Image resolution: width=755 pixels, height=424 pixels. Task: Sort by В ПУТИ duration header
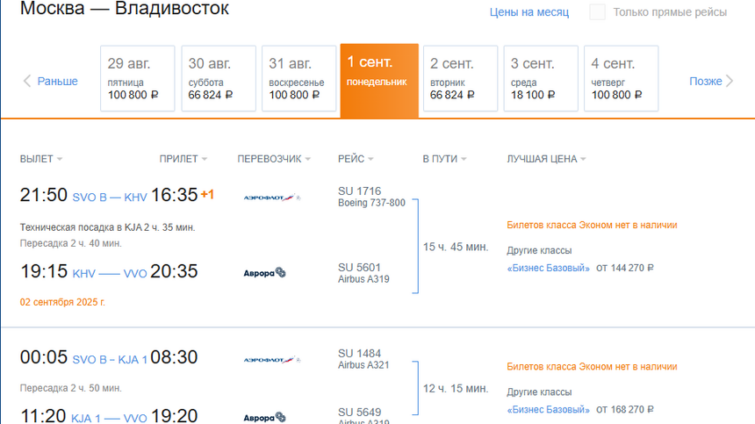444,159
